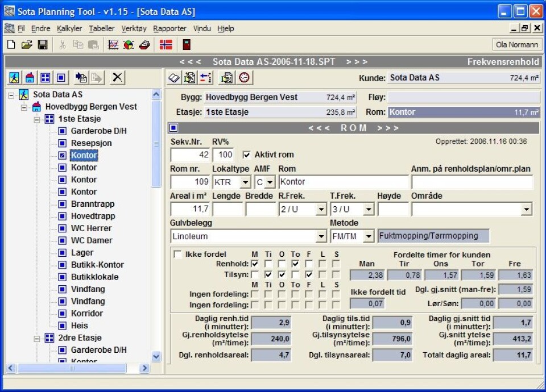The height and width of the screenshot is (392, 546).
Task: Select Heis in the room tree
Action: (80, 326)
